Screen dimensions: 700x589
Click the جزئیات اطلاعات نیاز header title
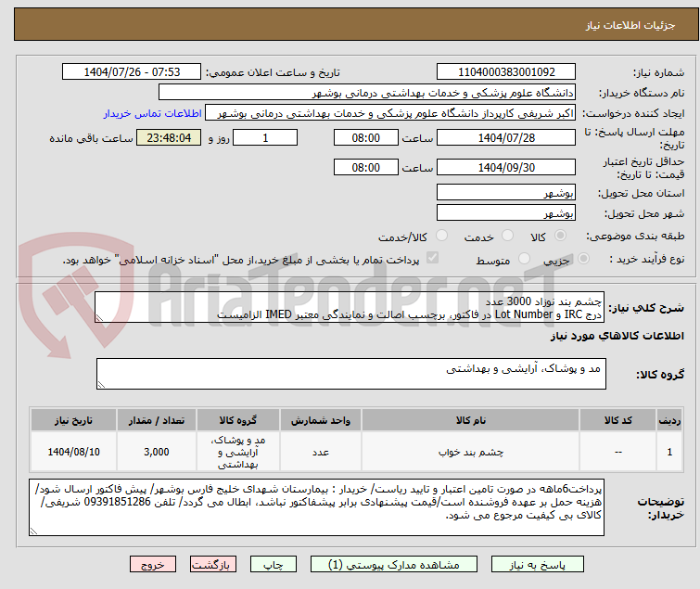630,25
